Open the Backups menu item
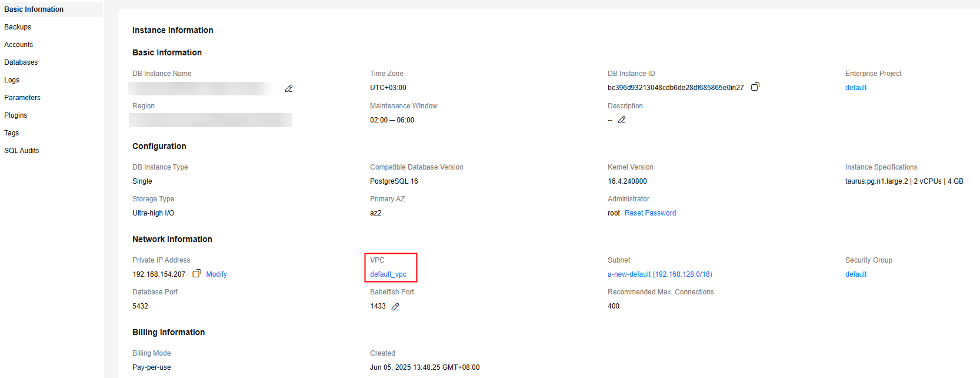The height and width of the screenshot is (378, 980). 18,27
